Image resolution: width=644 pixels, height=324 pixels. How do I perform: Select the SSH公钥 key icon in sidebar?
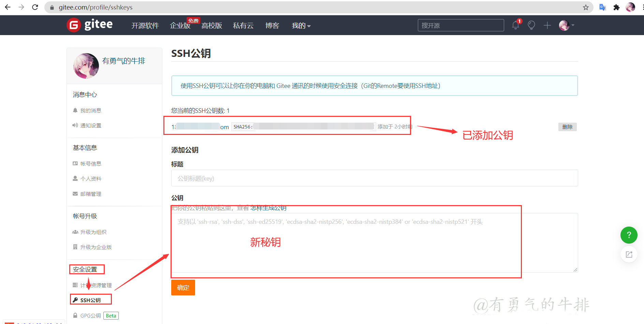[x=75, y=299]
